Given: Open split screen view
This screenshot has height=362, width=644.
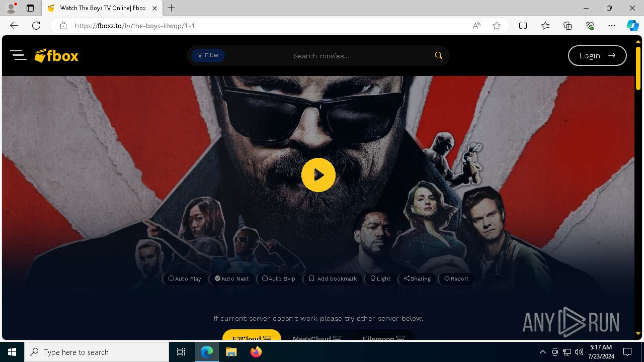Looking at the screenshot, I should tap(523, 26).
